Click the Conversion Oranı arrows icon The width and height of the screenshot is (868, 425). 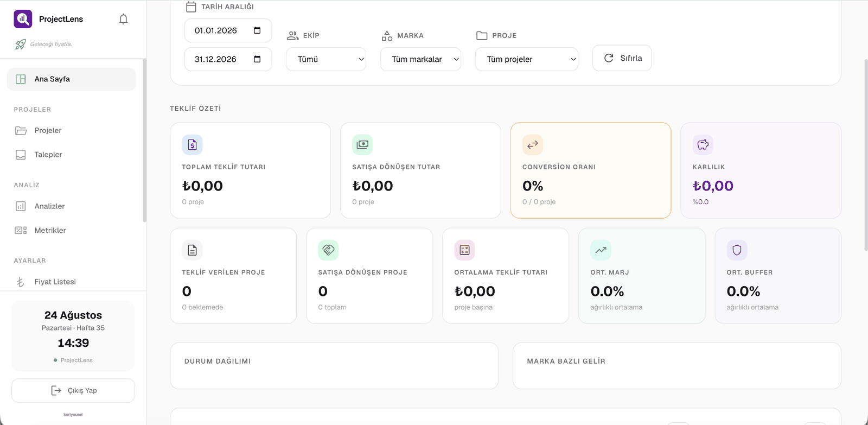[533, 145]
